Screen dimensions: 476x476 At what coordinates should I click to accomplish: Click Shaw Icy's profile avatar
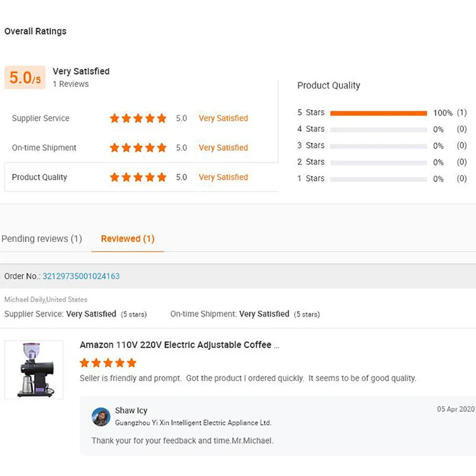click(x=101, y=416)
